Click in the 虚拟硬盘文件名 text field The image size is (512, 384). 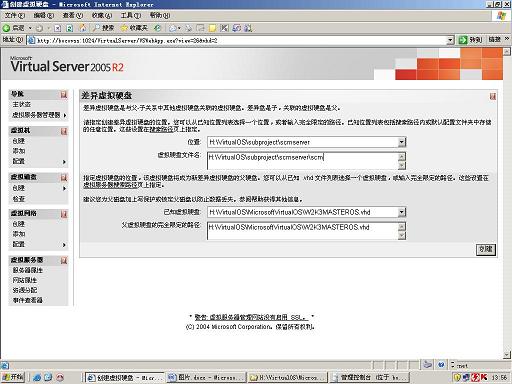point(302,161)
